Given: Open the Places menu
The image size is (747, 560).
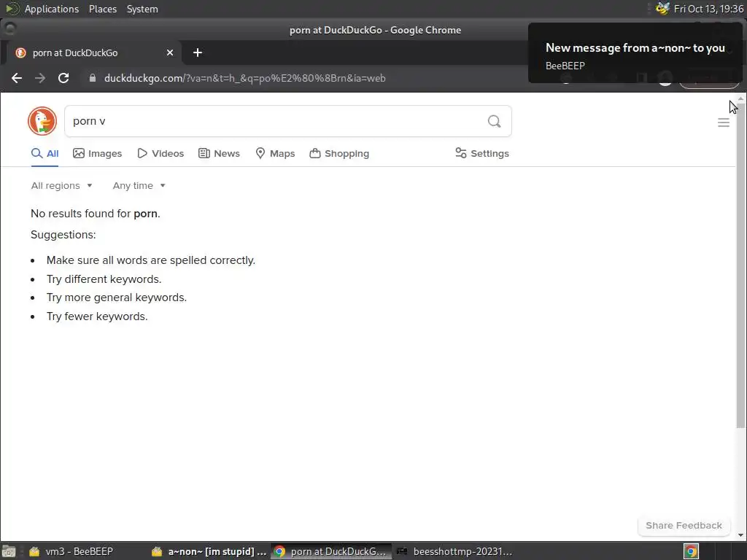Looking at the screenshot, I should click(x=103, y=9).
